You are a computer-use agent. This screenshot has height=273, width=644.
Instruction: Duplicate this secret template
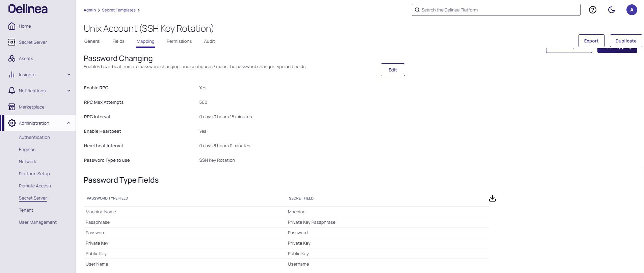click(x=625, y=41)
